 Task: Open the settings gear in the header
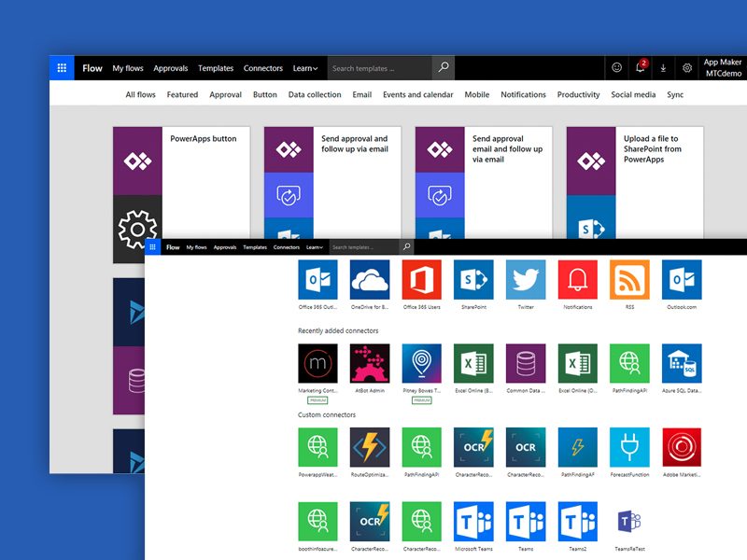point(687,68)
